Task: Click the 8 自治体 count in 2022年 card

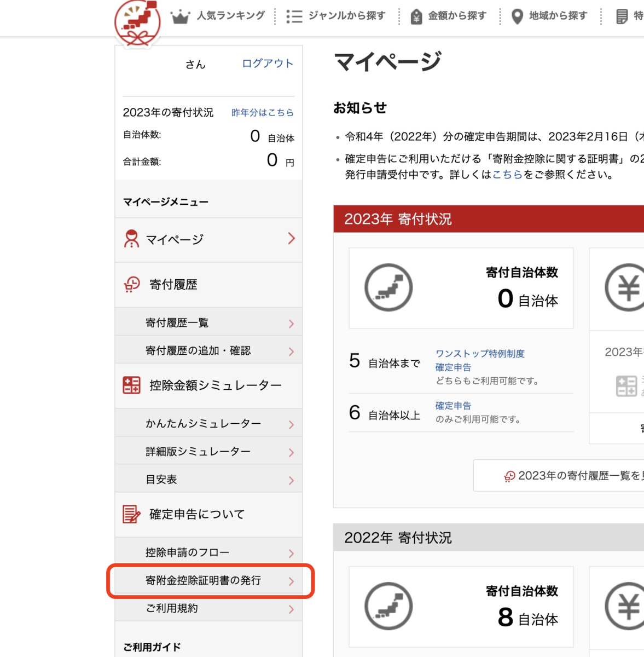Action: (x=527, y=618)
